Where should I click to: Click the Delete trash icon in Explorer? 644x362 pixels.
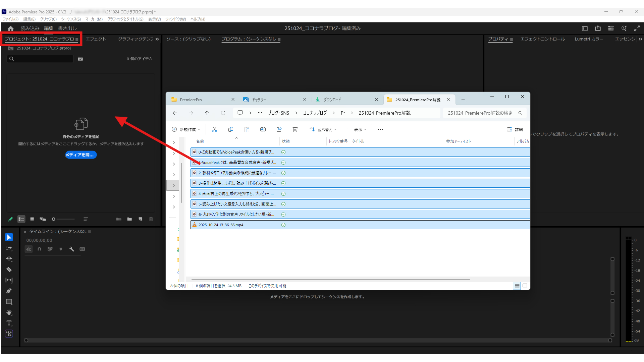295,129
